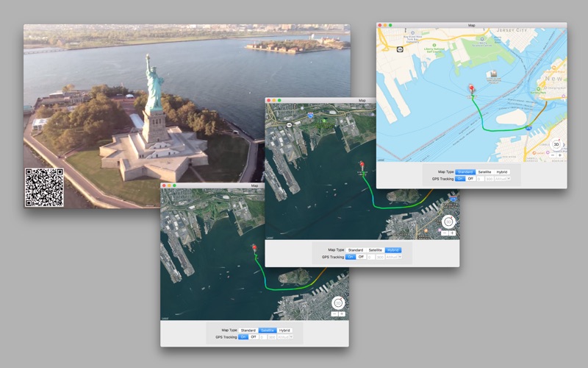Click the route 478 tunnel shield on the standard map

pyautogui.click(x=528, y=128)
